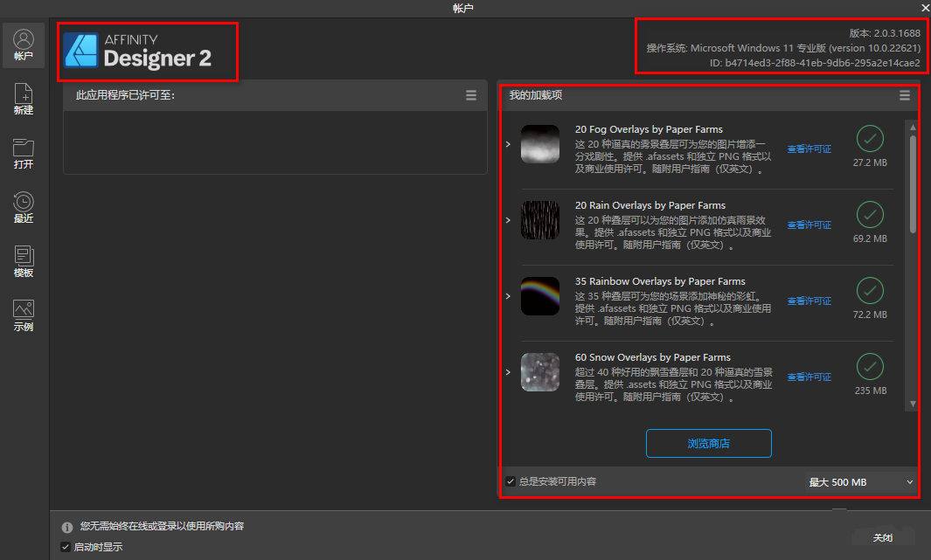Screen dimensions: 931x560
Task: Uncheck the 启动时显示 checkbox
Action: point(66,547)
